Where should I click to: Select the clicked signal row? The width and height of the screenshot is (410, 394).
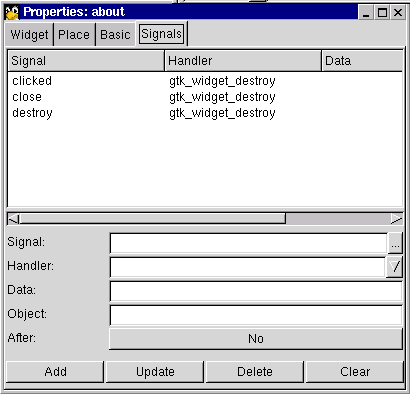[205, 81]
